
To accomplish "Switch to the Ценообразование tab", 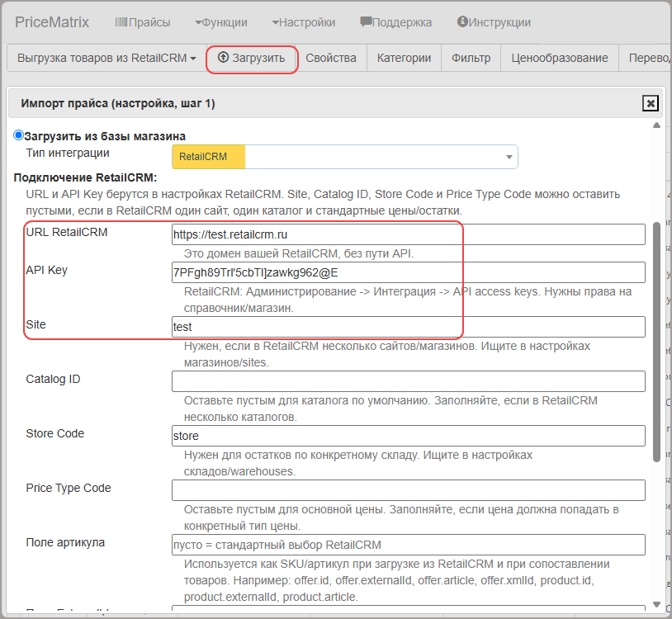I will tap(559, 58).
